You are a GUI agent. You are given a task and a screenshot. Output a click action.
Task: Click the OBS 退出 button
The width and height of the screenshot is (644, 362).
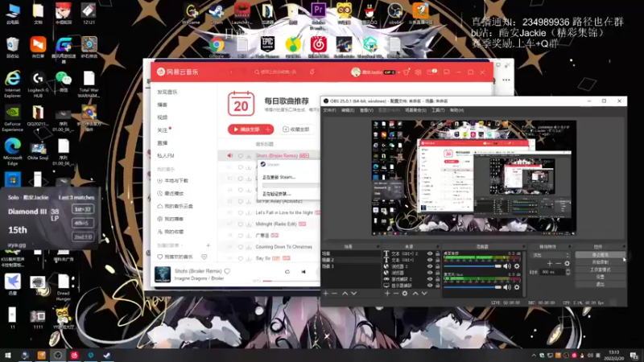pyautogui.click(x=600, y=284)
